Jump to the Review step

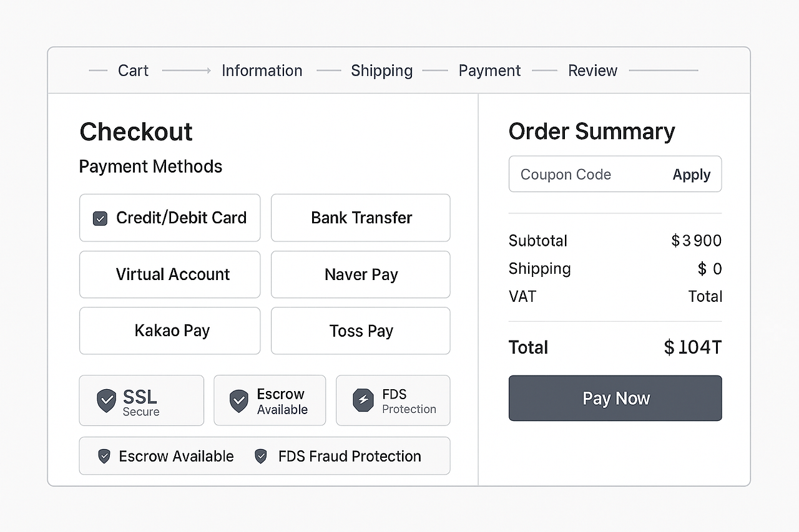(x=592, y=70)
